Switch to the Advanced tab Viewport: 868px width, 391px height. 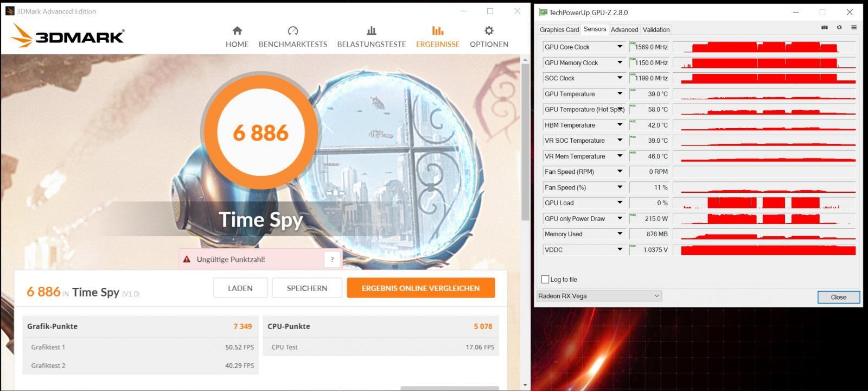[x=624, y=30]
